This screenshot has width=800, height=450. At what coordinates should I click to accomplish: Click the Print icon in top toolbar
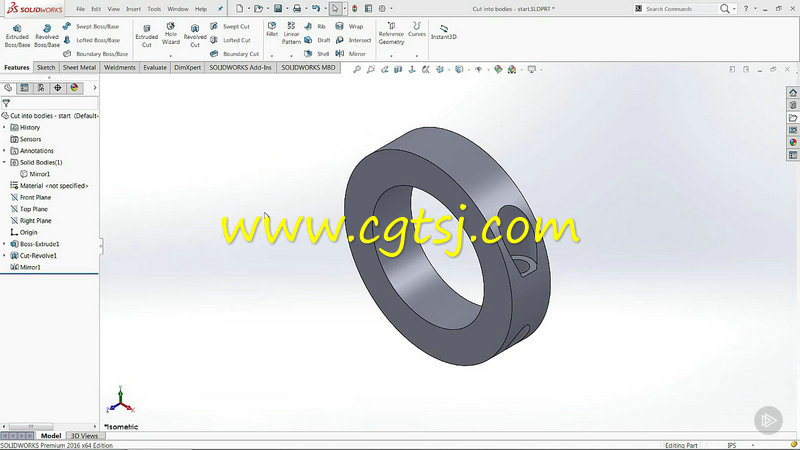click(297, 9)
